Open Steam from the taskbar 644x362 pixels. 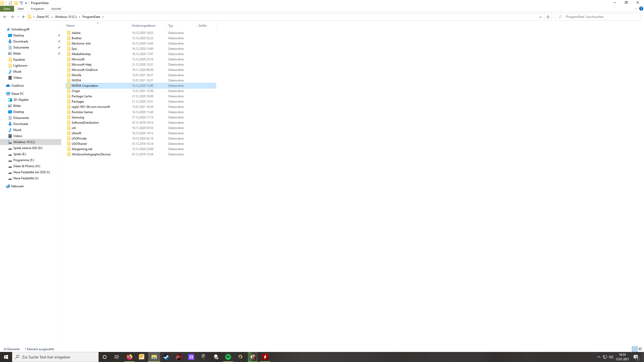(166, 357)
